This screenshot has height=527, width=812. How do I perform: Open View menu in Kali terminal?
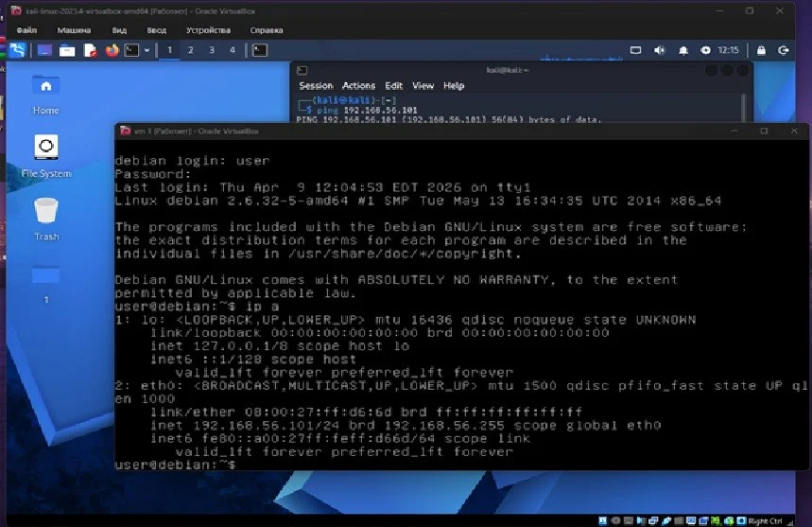[423, 86]
